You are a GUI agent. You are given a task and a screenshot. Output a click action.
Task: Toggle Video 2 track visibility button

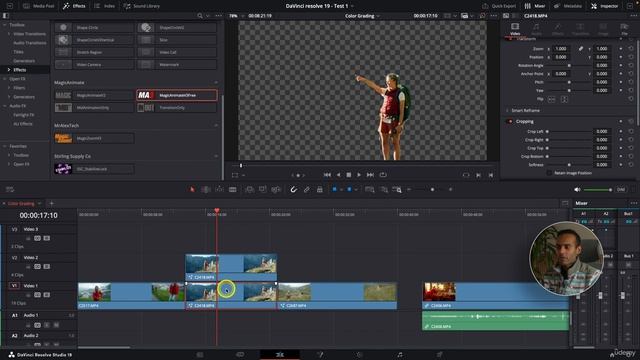pos(47,267)
